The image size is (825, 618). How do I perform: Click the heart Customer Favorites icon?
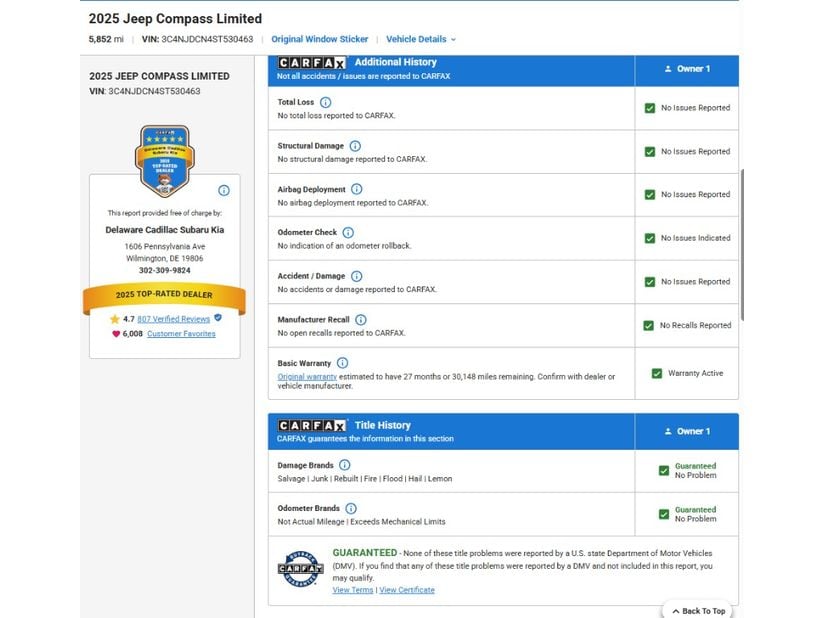pos(116,333)
